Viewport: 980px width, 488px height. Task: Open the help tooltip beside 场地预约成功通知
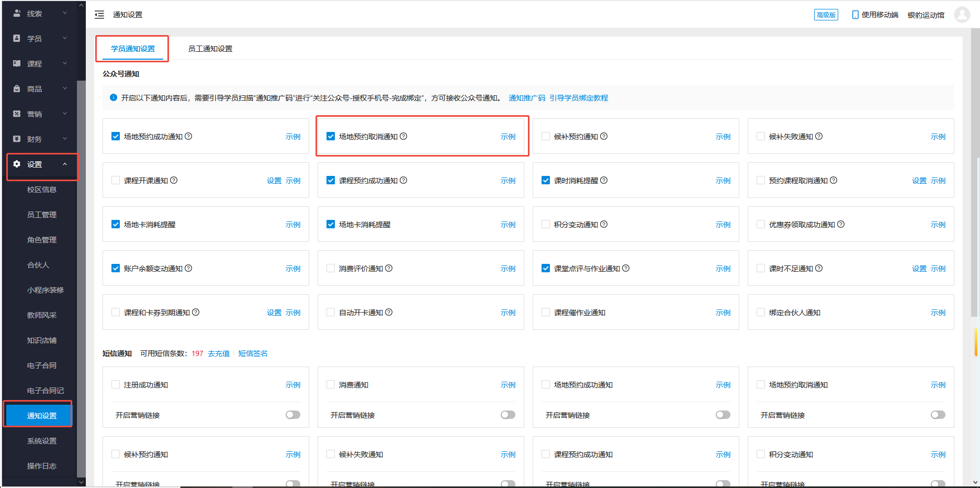coord(188,136)
